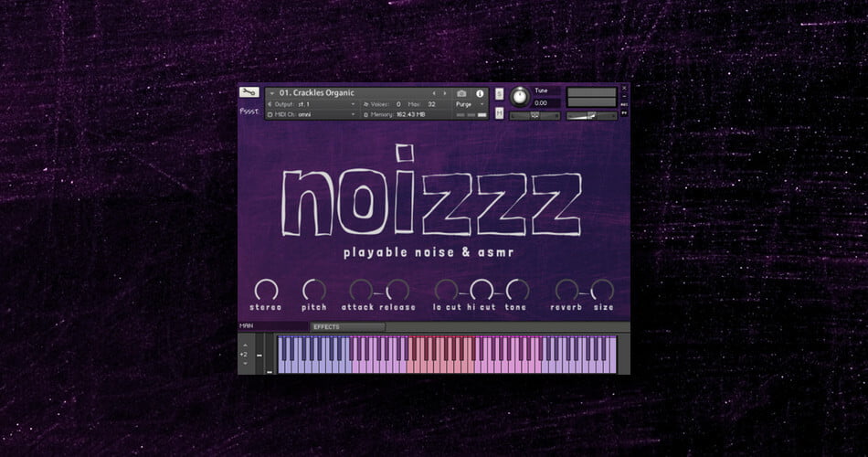Viewport: 868px width, 457px height.
Task: Click the Memory 162.43 MB readout
Action: (394, 114)
